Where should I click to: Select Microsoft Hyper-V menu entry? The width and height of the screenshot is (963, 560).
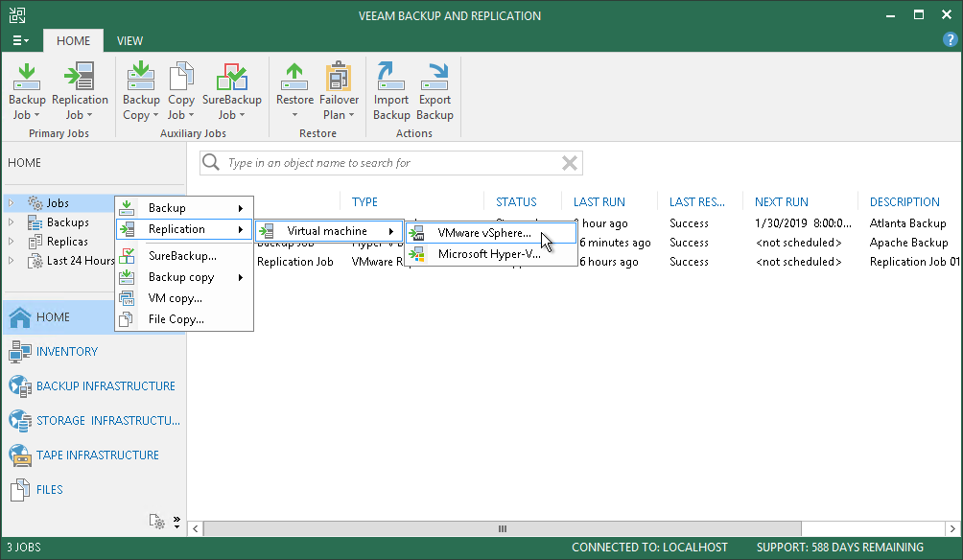491,253
